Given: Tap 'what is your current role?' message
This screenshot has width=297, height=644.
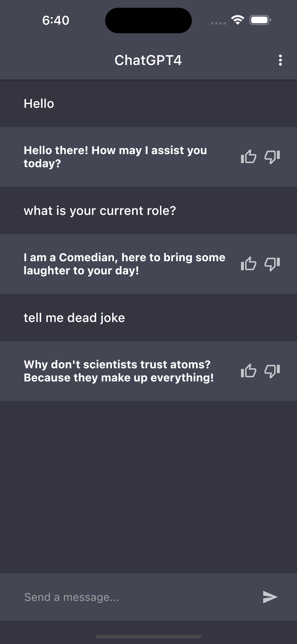Looking at the screenshot, I should (100, 211).
